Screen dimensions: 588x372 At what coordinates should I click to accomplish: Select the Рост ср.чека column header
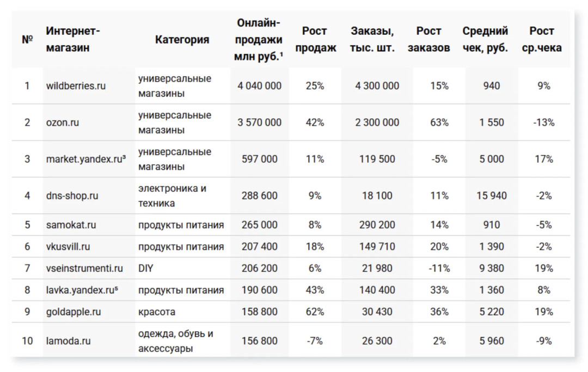pyautogui.click(x=542, y=39)
